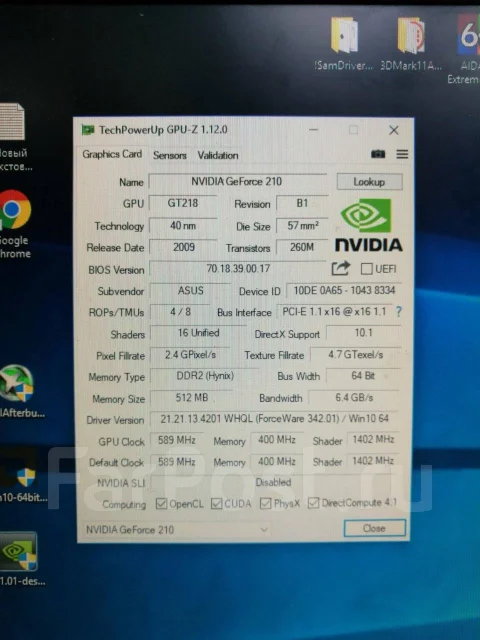Click the ROPs/TMUs value 4 / 8

(180, 312)
